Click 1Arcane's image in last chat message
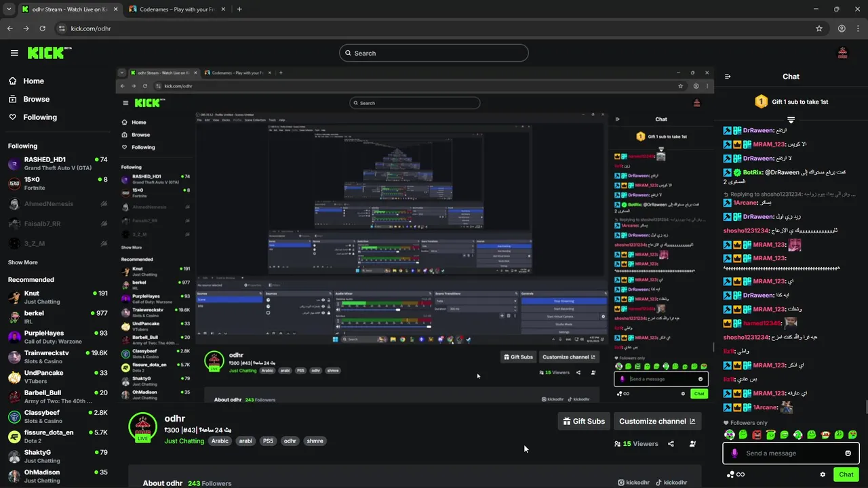This screenshot has width=868, height=488. point(787,407)
